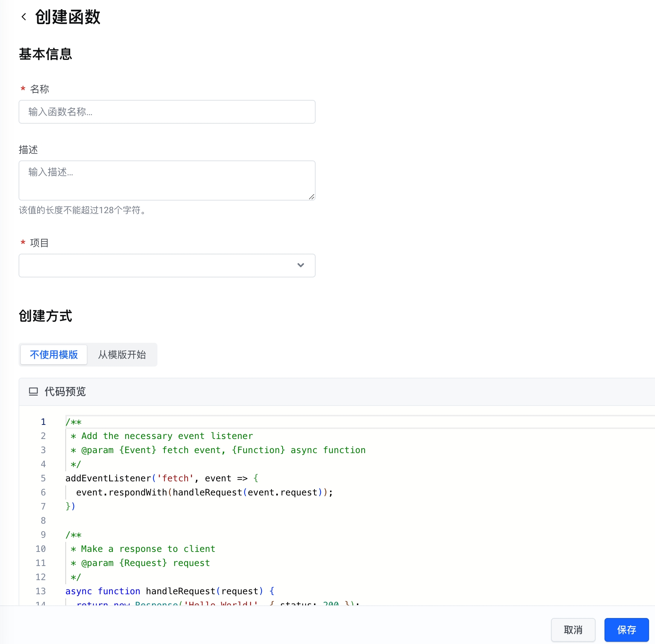
Task: Click code line 1 with opening comment
Action: tap(74, 422)
